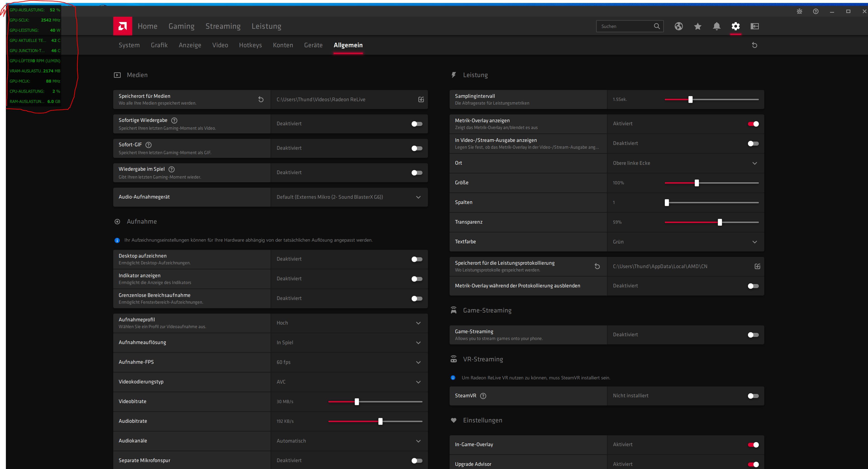Disable Metrik-Overlay anzeigen toggle
Viewport: 868px width, 469px height.
point(753,124)
